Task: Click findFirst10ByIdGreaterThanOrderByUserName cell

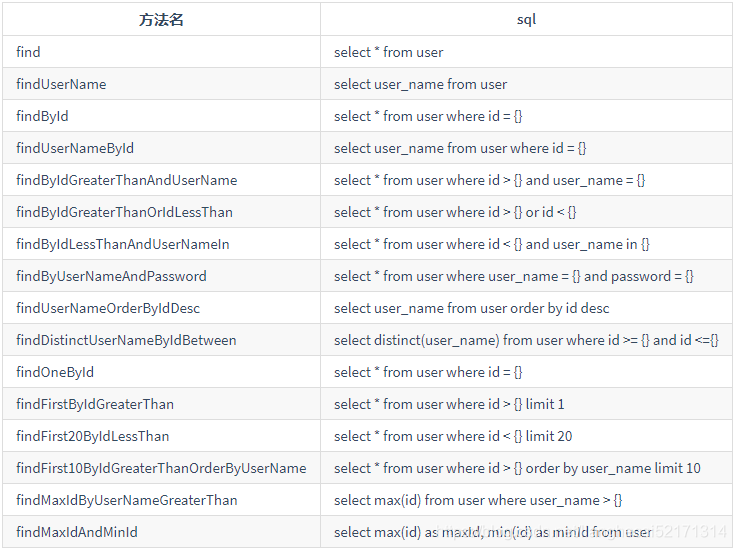Action: click(x=161, y=468)
